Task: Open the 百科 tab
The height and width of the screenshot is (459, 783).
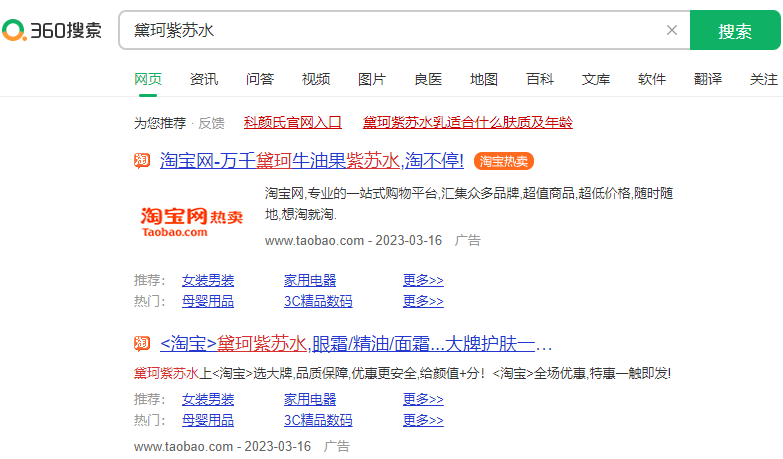Action: [540, 79]
